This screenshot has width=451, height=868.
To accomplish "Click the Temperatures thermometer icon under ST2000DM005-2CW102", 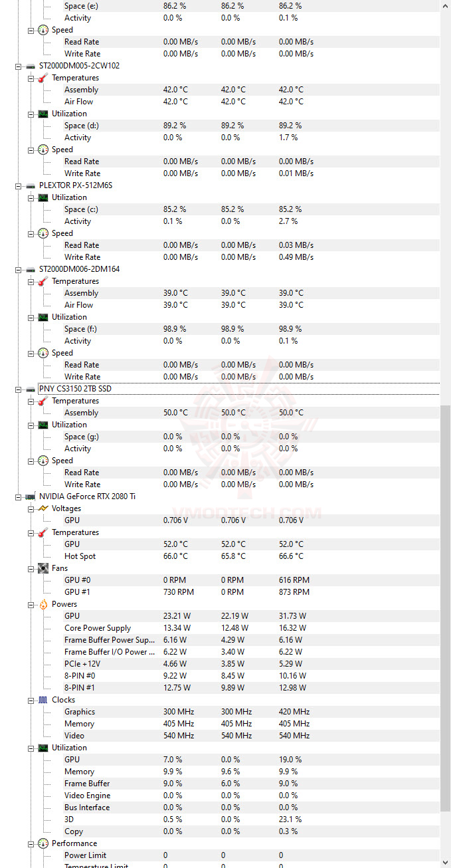I will (x=43, y=78).
